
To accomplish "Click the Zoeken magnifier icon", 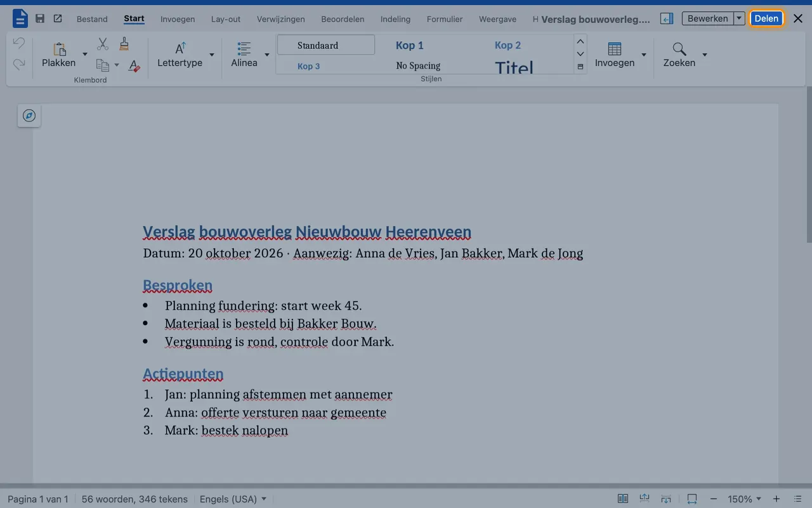I will [x=679, y=49].
